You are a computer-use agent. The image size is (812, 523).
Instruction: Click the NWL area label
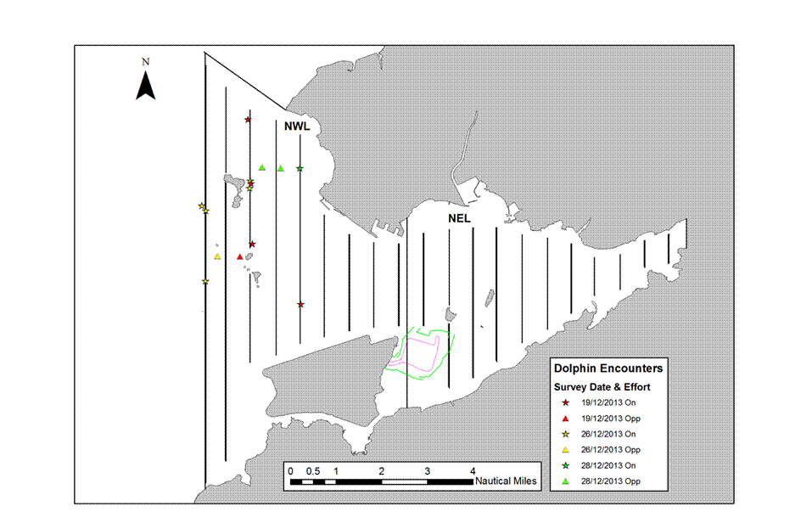pos(297,127)
